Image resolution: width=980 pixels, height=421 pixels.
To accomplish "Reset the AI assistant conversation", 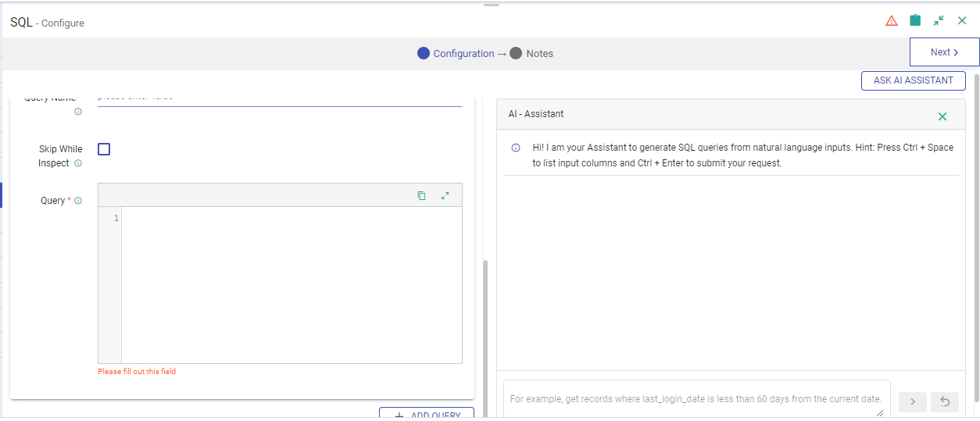I will point(945,401).
